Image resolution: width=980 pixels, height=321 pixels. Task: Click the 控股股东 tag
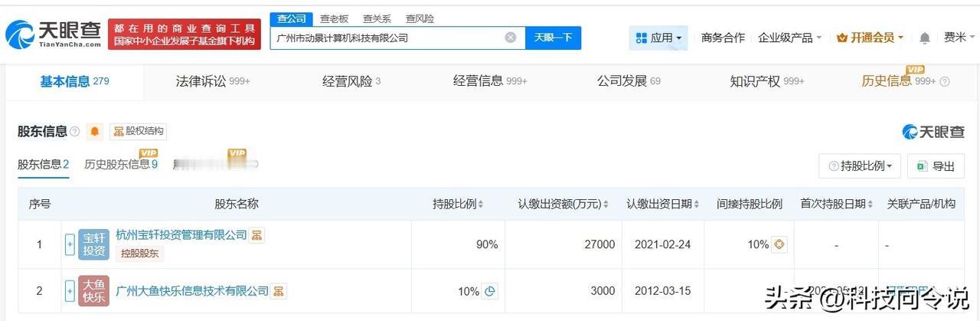pos(139,254)
